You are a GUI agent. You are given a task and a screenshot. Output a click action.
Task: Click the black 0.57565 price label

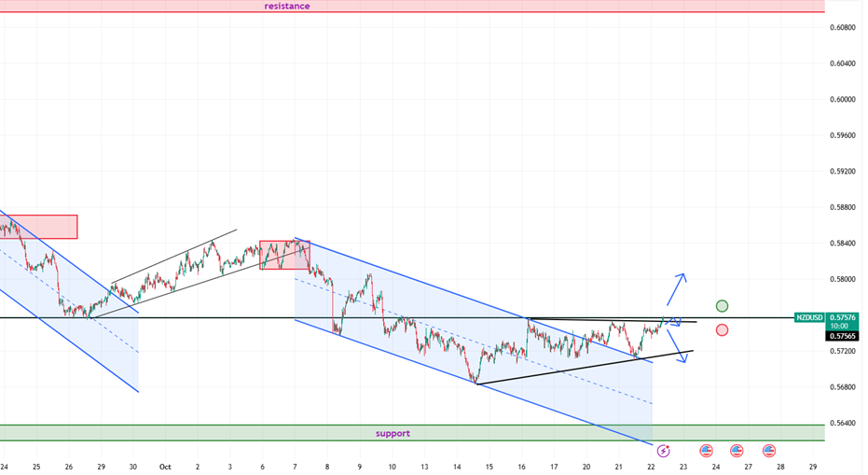pos(842,336)
